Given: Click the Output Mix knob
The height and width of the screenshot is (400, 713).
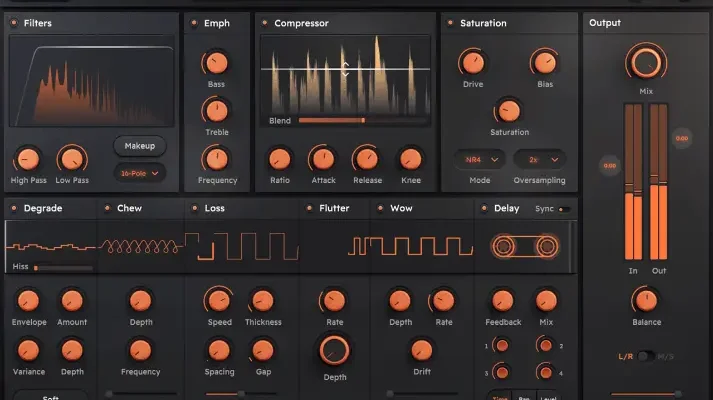Looking at the screenshot, I should coord(646,62).
